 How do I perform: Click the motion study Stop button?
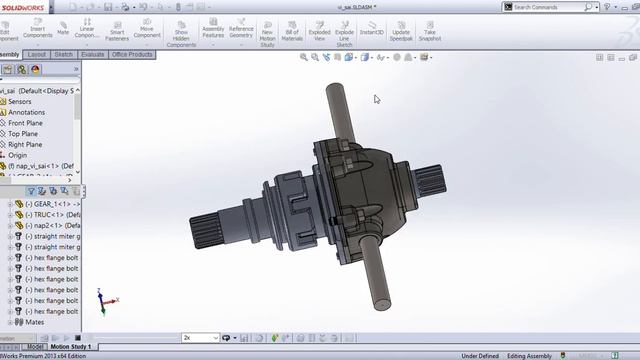pos(78,338)
